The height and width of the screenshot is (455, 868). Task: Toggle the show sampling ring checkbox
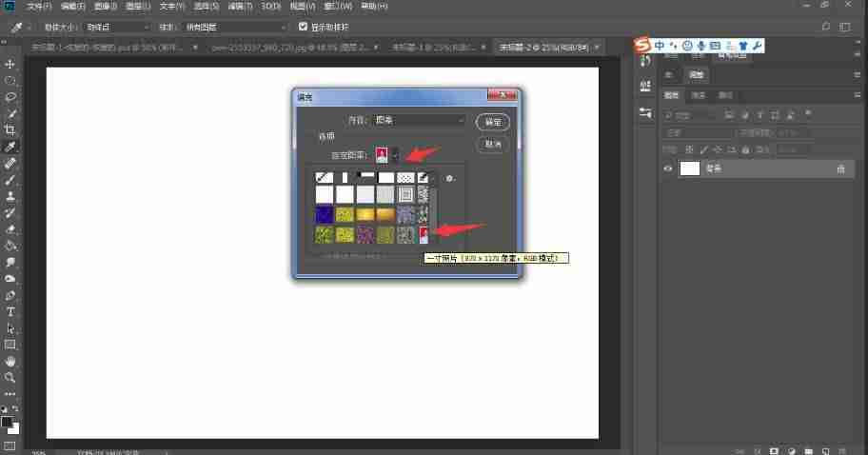click(x=303, y=27)
